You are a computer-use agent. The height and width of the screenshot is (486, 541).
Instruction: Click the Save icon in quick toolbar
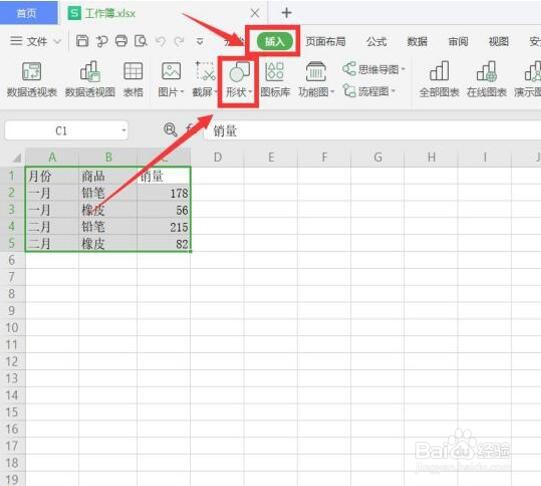click(x=82, y=41)
